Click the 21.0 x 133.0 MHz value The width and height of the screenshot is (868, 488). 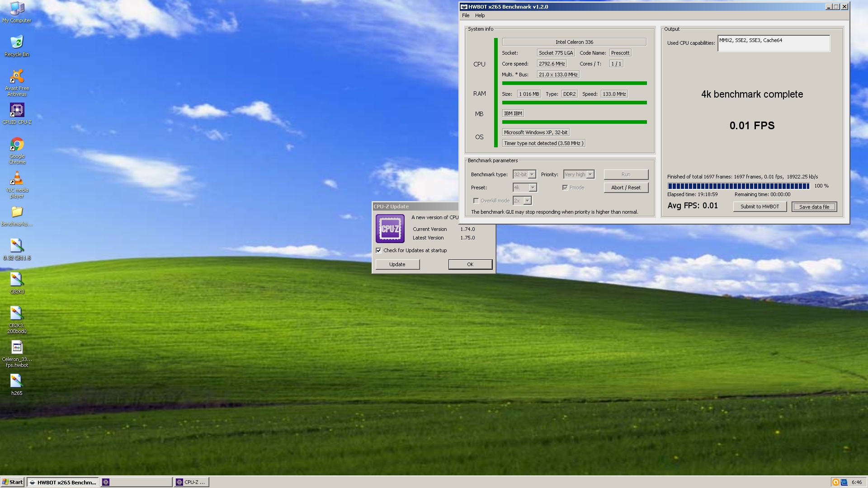pyautogui.click(x=558, y=75)
